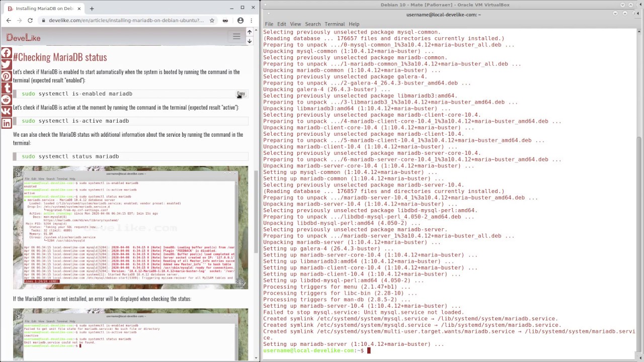
Task: Jump to previous section with the up arrow
Action: pos(249,32)
